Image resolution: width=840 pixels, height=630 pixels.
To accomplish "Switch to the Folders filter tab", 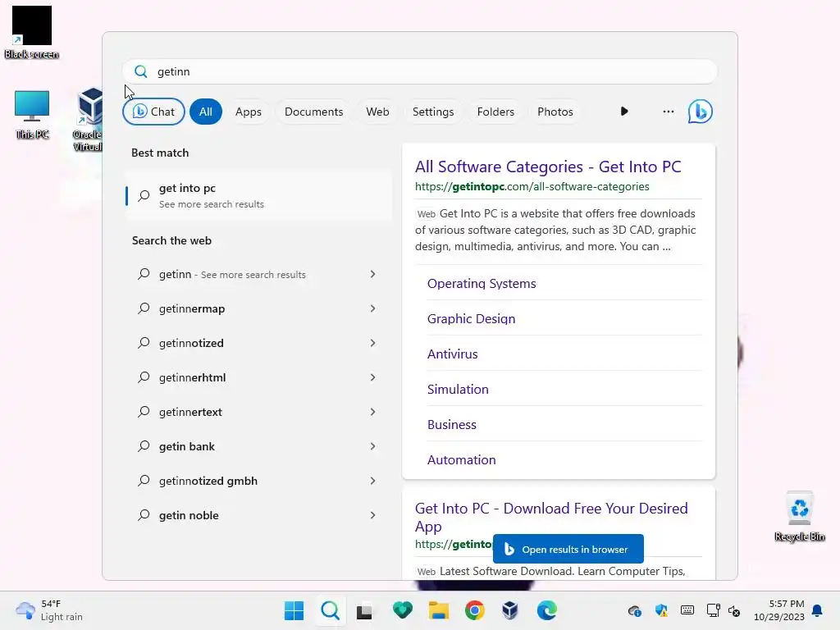I will point(495,112).
